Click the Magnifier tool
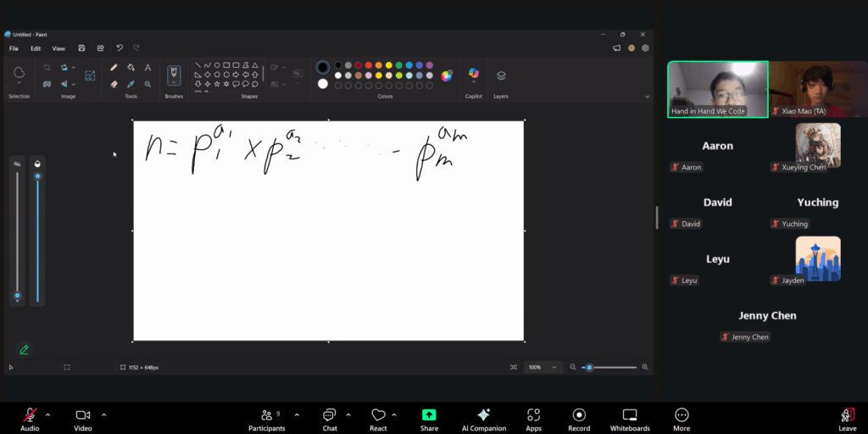Screen dimensions: 868x434 [x=147, y=84]
